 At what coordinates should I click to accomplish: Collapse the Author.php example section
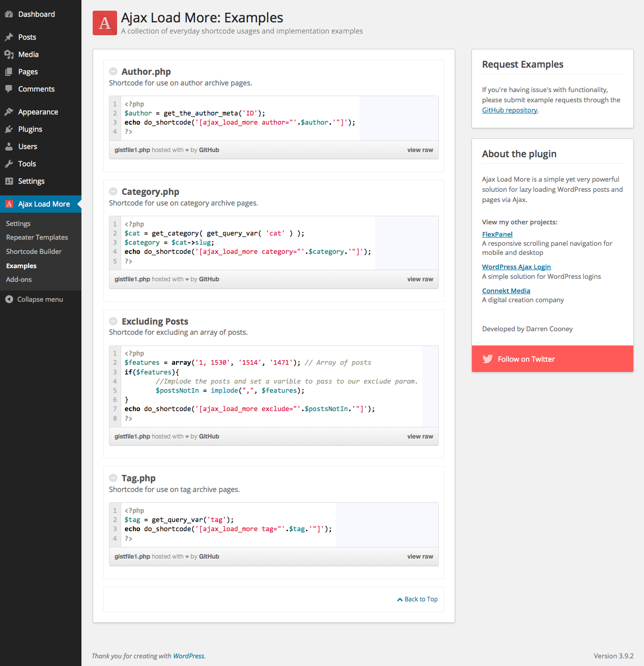[113, 72]
